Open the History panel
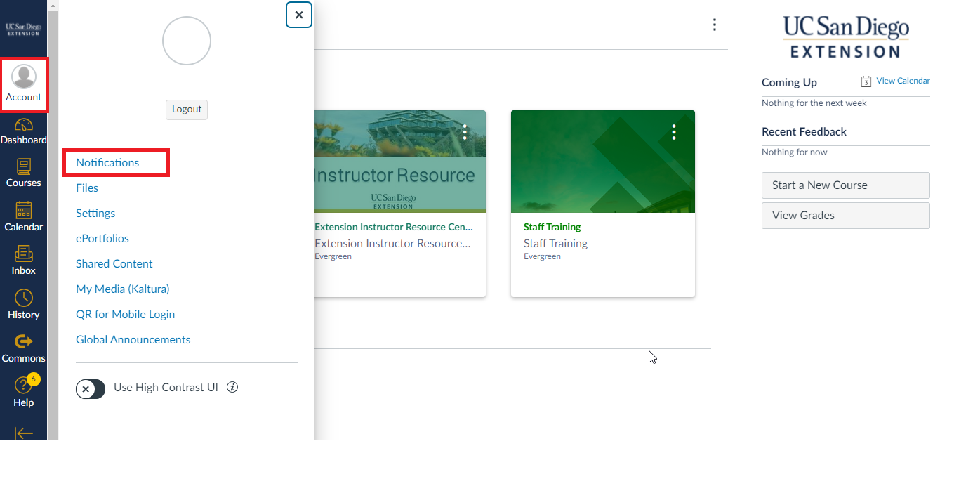This screenshot has height=486, width=980. pos(24,305)
